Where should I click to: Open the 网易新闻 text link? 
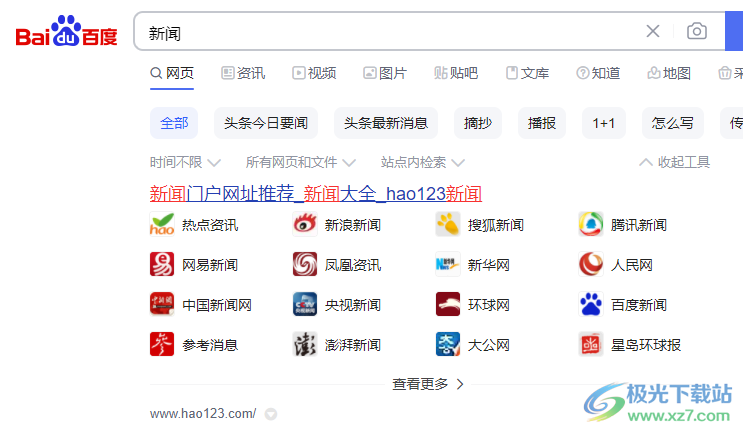click(x=210, y=265)
